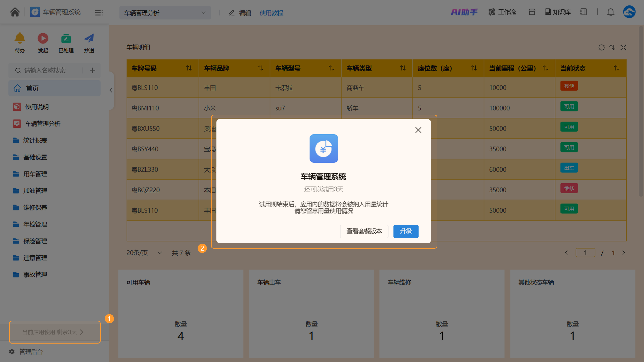Open notifications bell in header

(610, 12)
